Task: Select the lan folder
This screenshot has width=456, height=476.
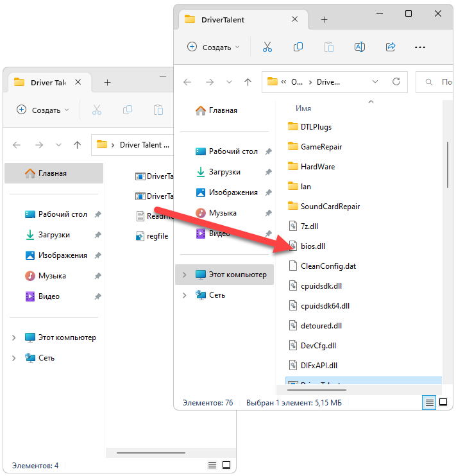Action: click(x=300, y=187)
